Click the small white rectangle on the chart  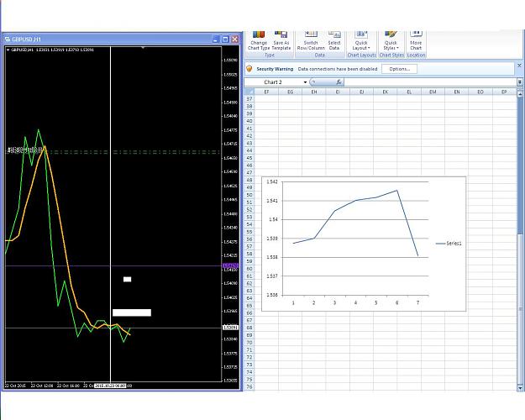coord(127,280)
